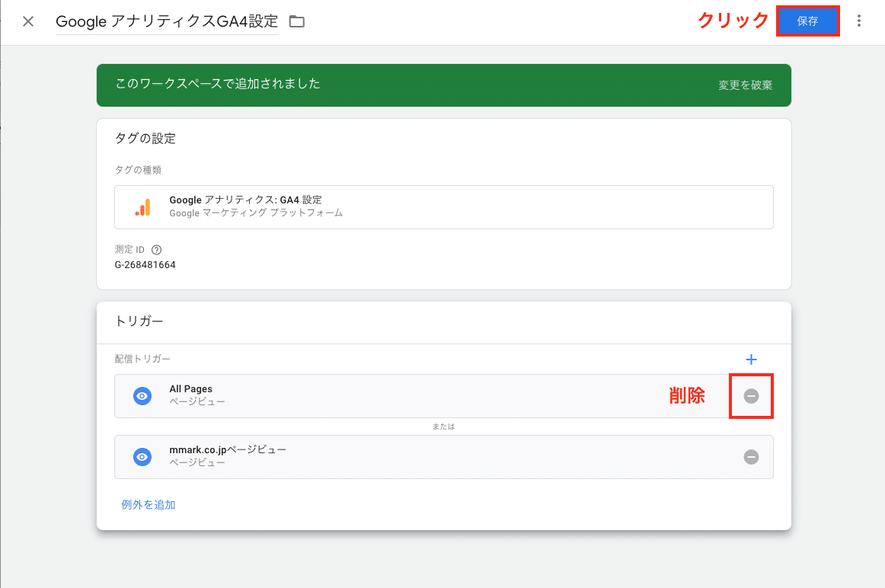
Task: Close the tag editor with the X icon
Action: coord(27,21)
